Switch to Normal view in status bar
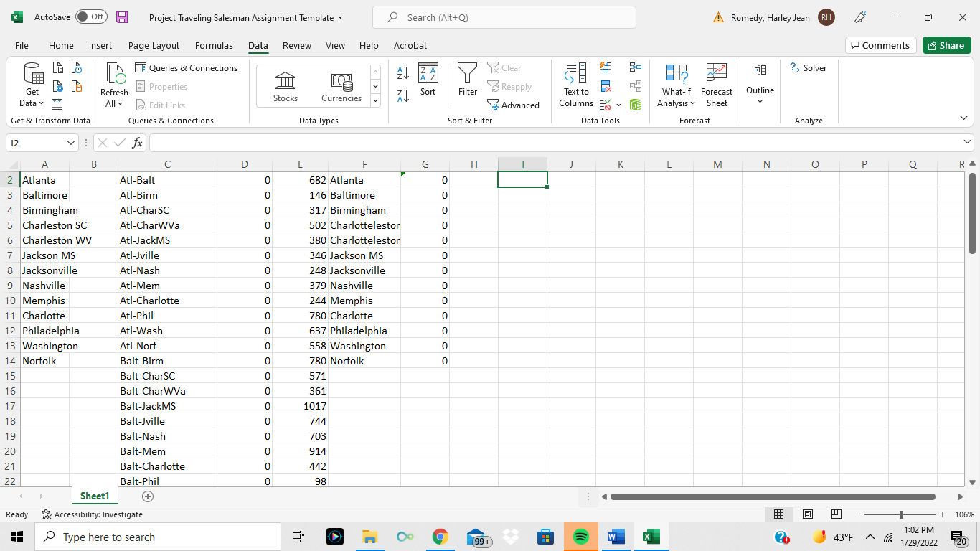 (x=778, y=514)
